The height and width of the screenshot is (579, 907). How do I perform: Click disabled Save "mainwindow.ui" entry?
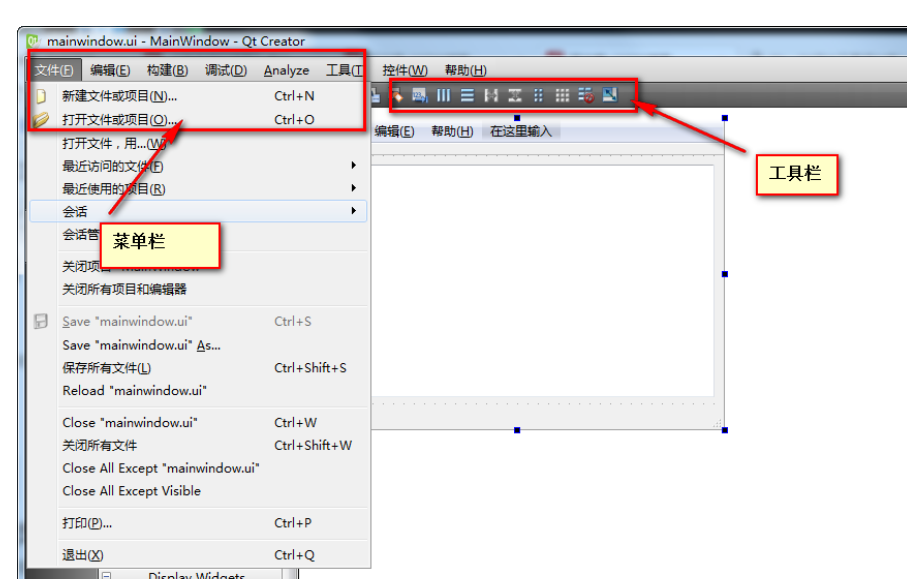point(198,322)
